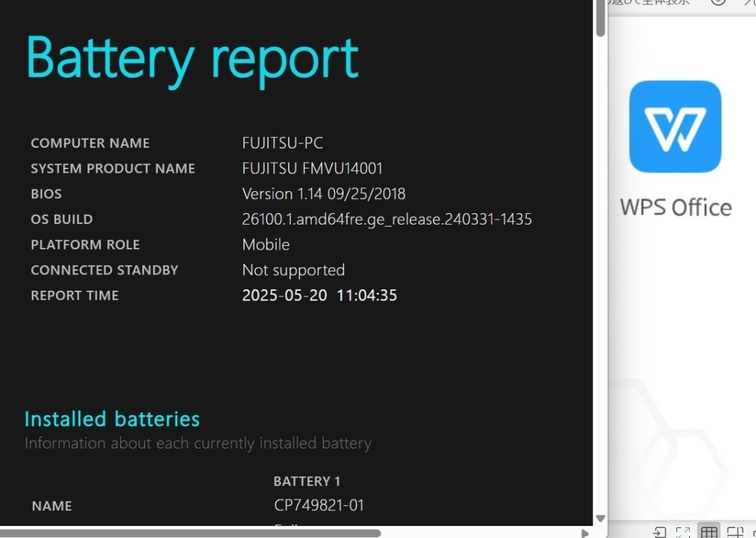
Task: Click the 'BATTERY 1' column header
Action: click(307, 481)
